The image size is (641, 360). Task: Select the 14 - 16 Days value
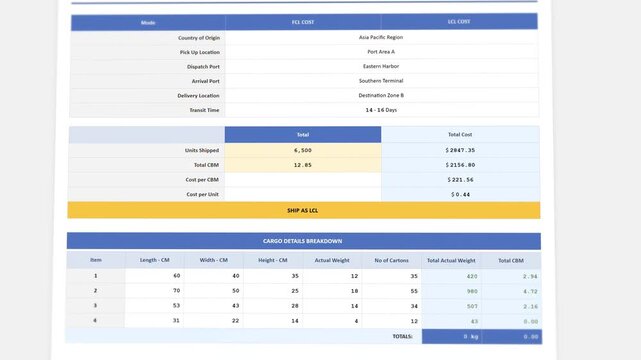pos(381,110)
